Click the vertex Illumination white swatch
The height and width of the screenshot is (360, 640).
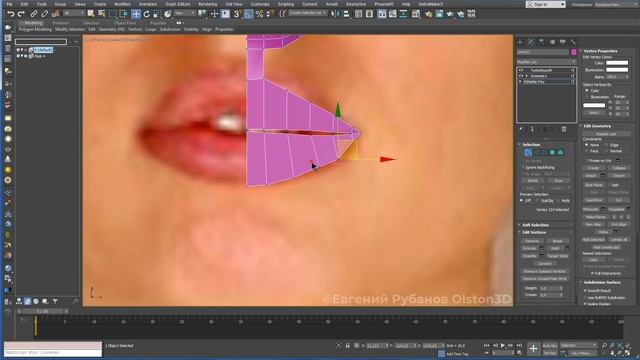pos(617,70)
